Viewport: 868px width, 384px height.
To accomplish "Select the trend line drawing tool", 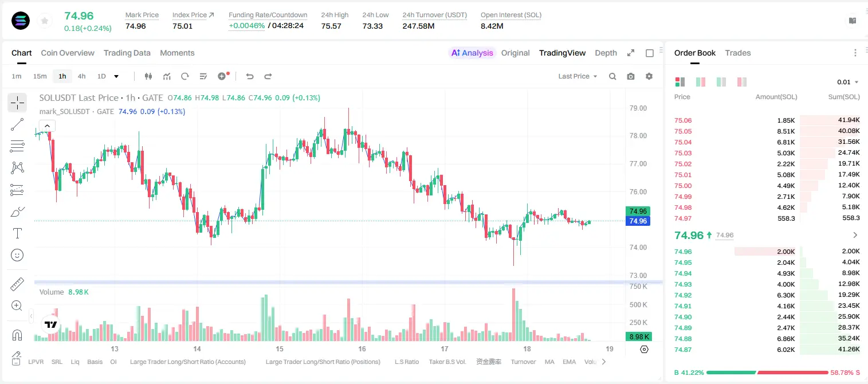I will pyautogui.click(x=17, y=124).
